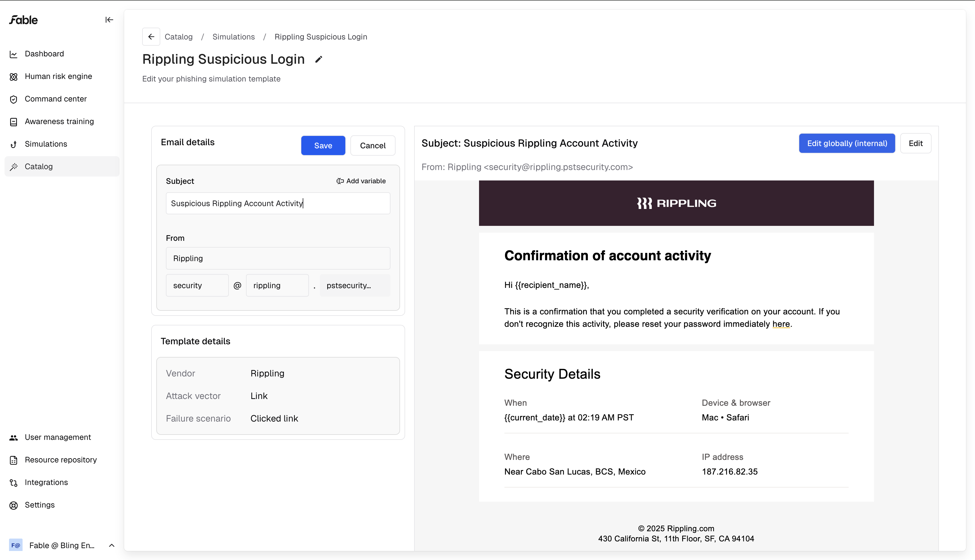Click the Catalog wand icon
This screenshot has height=560, width=975.
pyautogui.click(x=14, y=167)
